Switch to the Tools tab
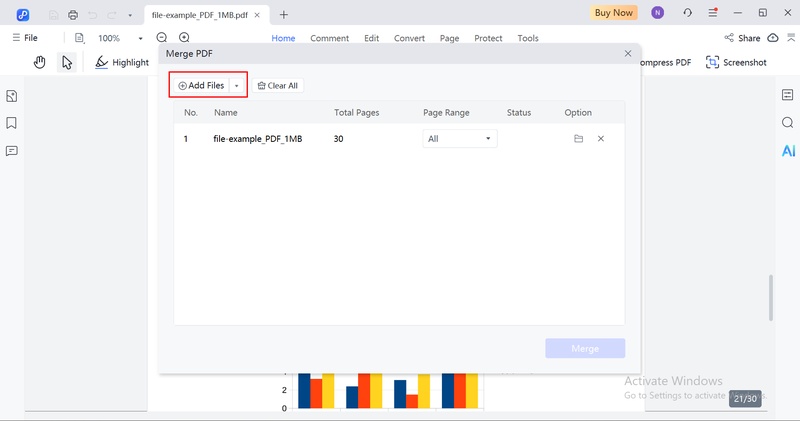 [x=528, y=38]
